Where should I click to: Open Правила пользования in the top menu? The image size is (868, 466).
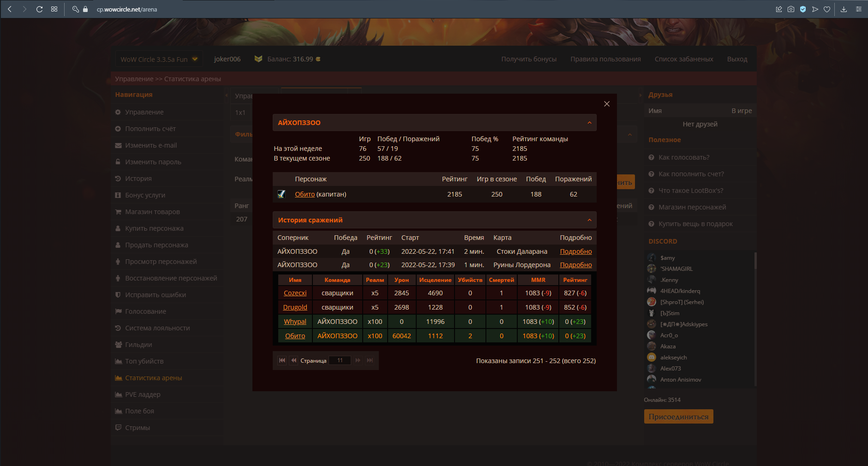(605, 59)
